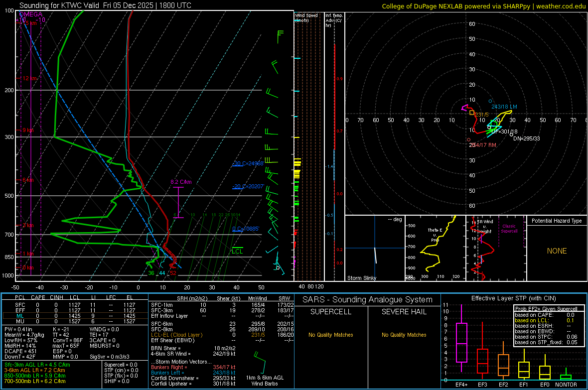Click the 0 C=10885' freezing level label

tap(246, 229)
